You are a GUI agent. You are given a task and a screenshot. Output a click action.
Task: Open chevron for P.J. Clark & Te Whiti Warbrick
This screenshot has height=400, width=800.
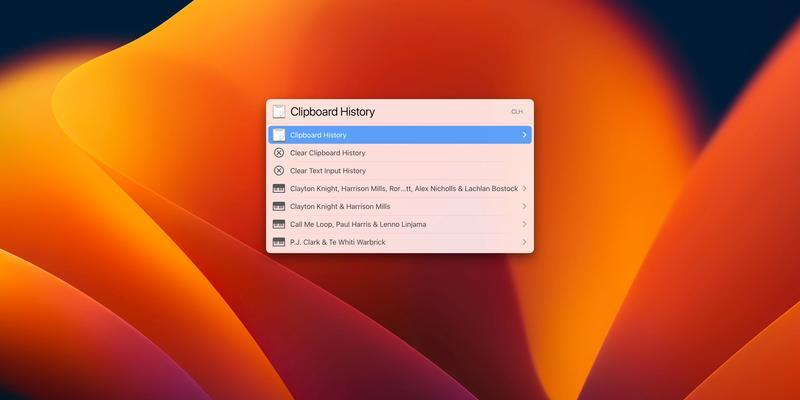click(524, 242)
